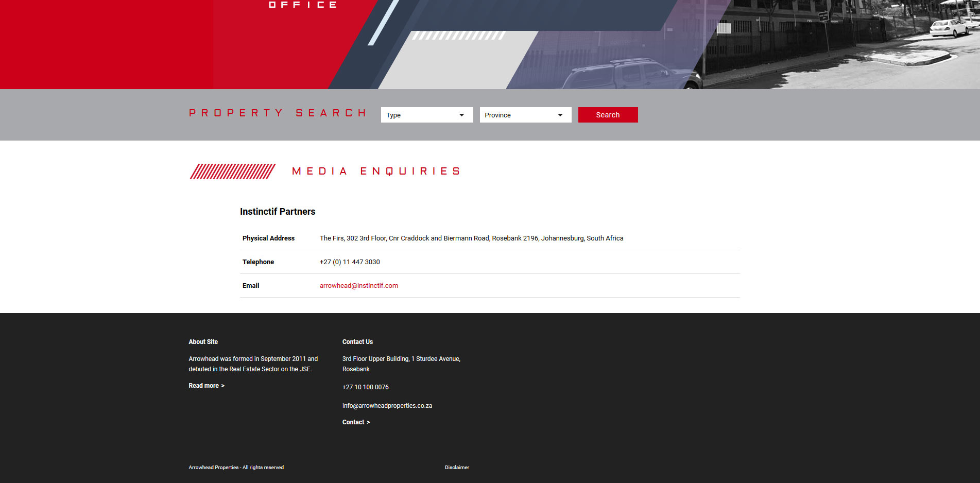Click the Contact Us footer heading
Viewport: 980px width, 483px height.
point(357,342)
